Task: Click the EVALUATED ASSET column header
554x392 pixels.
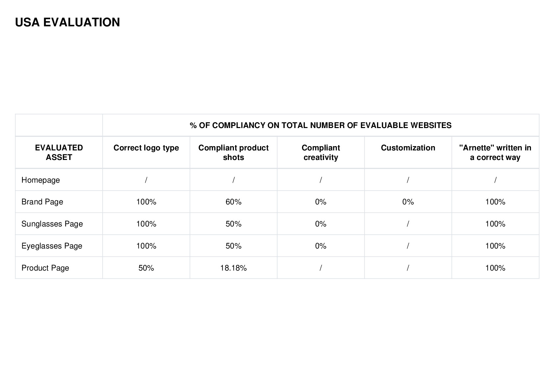Action: coord(59,152)
